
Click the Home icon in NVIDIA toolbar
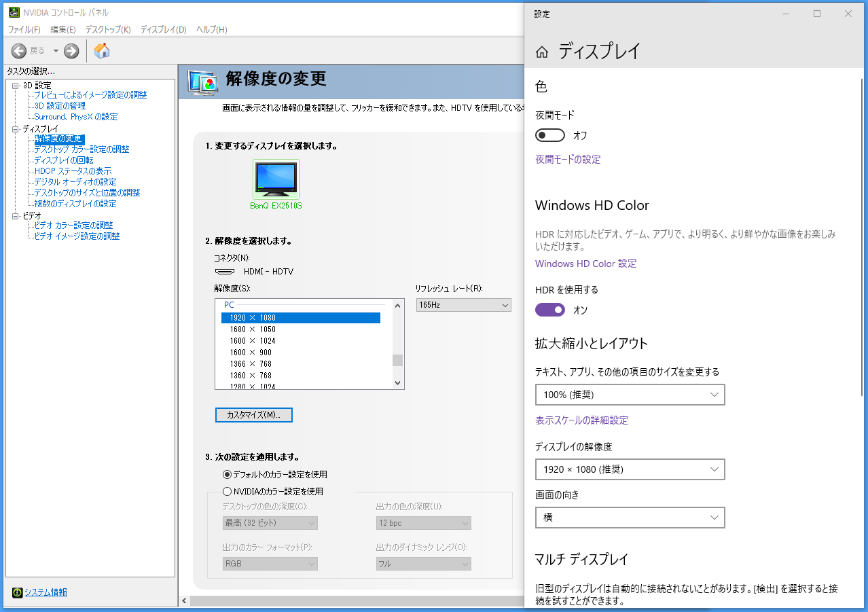[102, 51]
